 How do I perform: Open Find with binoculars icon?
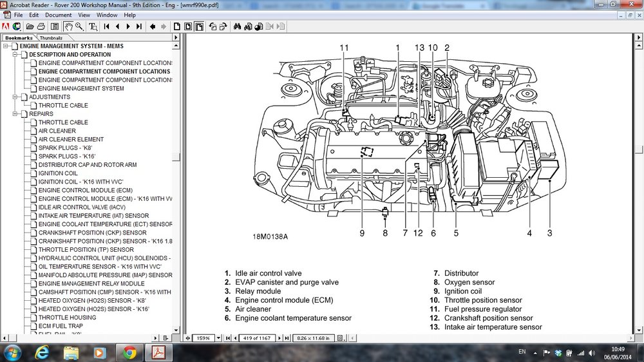pos(238,26)
